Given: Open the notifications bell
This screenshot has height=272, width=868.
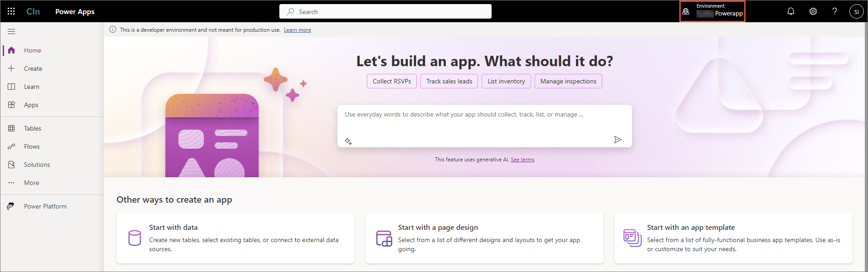Looking at the screenshot, I should pyautogui.click(x=791, y=12).
